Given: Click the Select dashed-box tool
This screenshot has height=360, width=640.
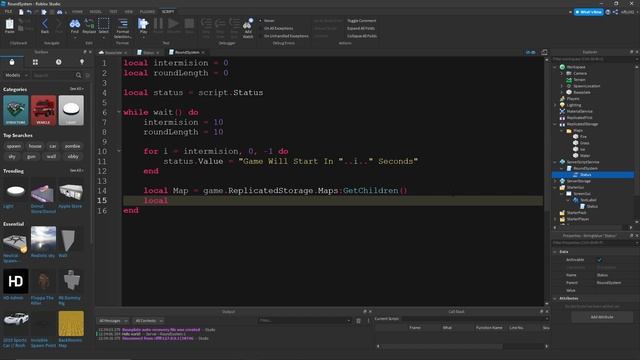Looking at the screenshot, I should (104, 24).
